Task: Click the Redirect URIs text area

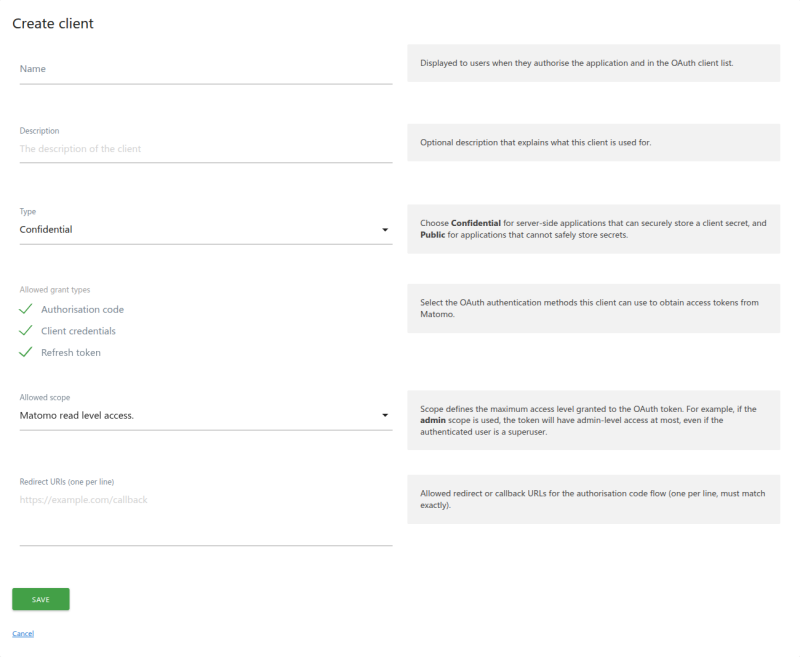Action: (200, 510)
